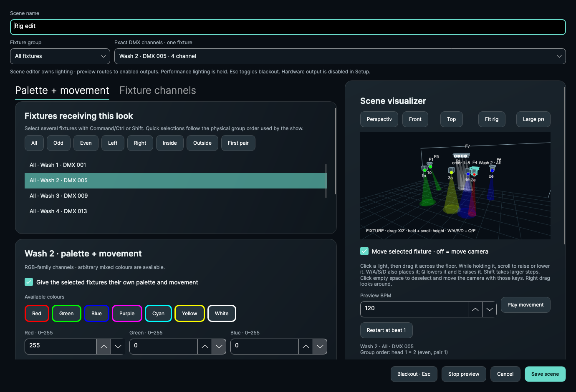Click Restart at beat 1
The height and width of the screenshot is (392, 576).
coord(387,330)
